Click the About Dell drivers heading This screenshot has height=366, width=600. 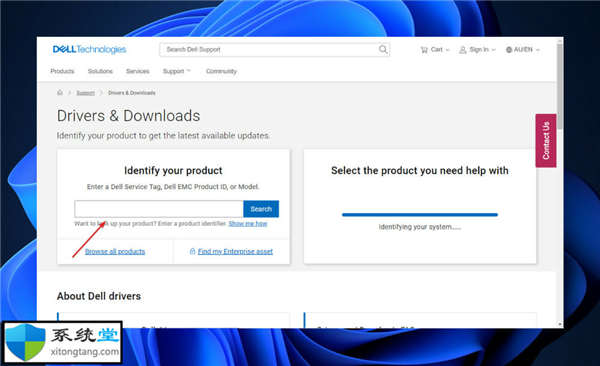99,296
